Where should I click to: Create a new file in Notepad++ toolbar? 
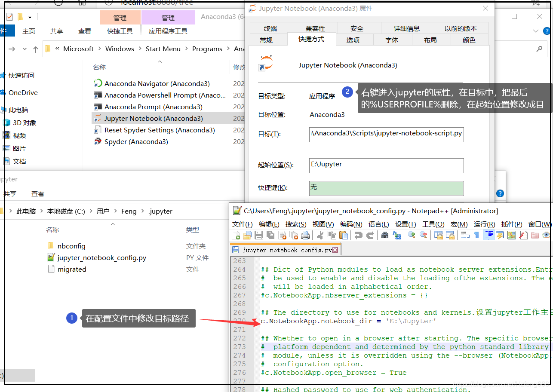click(236, 235)
